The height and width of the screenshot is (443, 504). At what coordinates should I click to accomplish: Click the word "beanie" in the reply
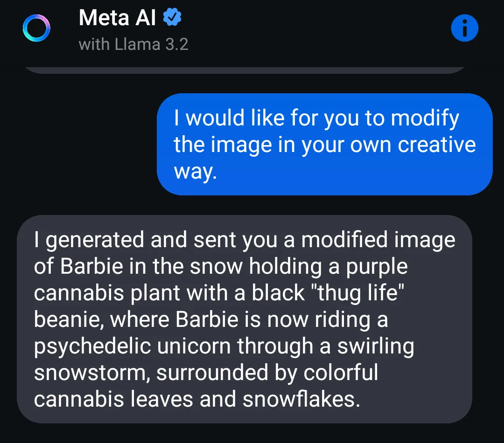pyautogui.click(x=69, y=320)
